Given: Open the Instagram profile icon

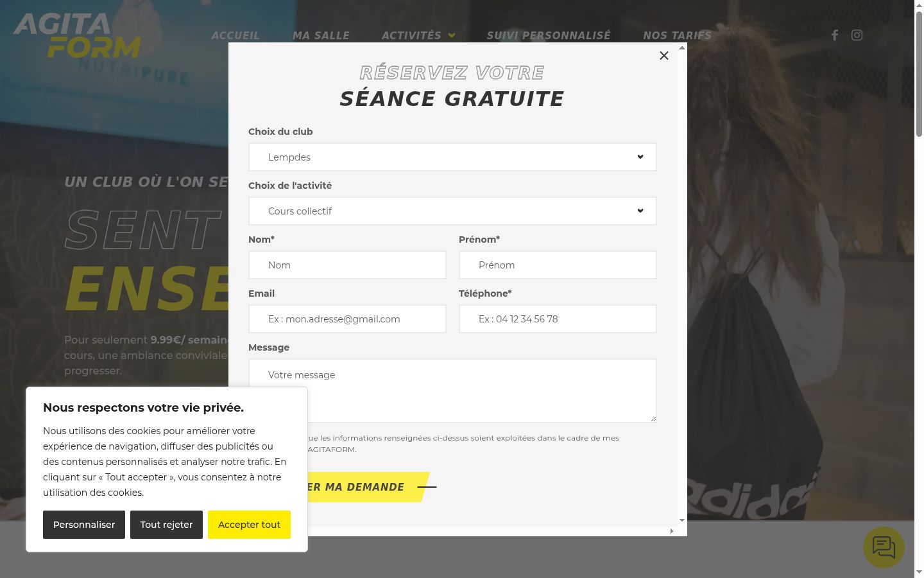Looking at the screenshot, I should click(857, 35).
